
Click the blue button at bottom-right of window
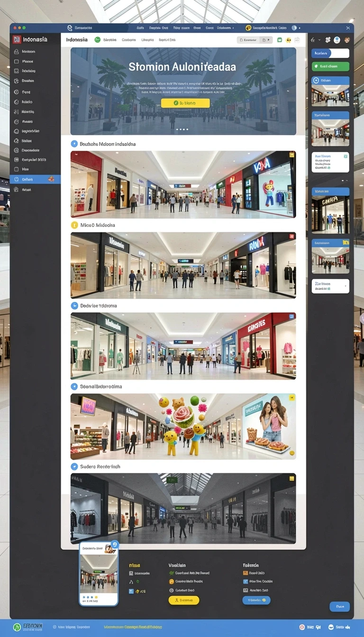tap(340, 606)
